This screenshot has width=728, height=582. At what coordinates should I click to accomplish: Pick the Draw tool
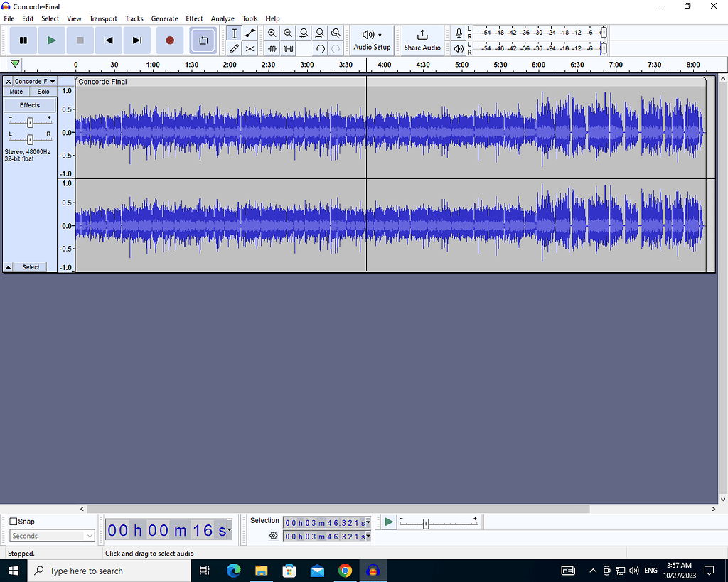tap(235, 48)
